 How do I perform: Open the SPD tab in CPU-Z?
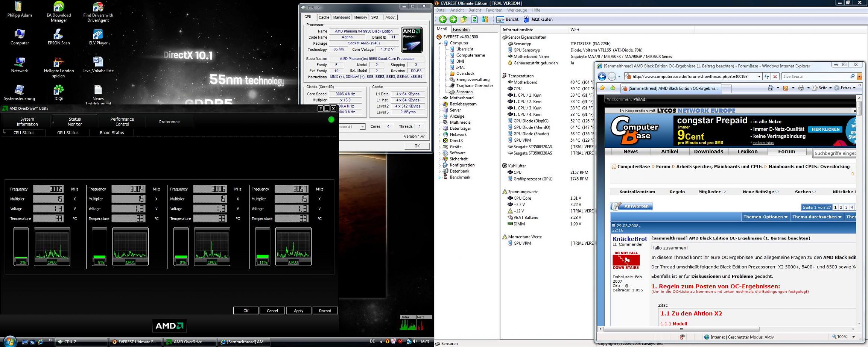pyautogui.click(x=375, y=17)
